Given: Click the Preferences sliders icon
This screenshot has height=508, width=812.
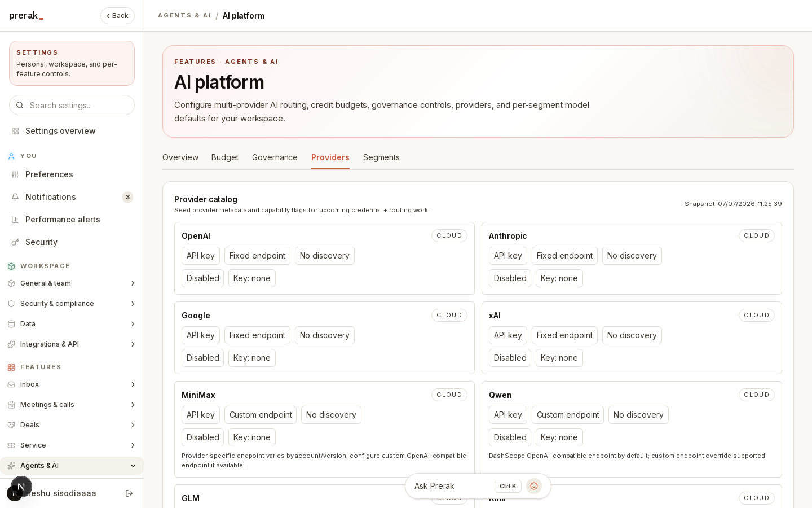Looking at the screenshot, I should [x=15, y=174].
